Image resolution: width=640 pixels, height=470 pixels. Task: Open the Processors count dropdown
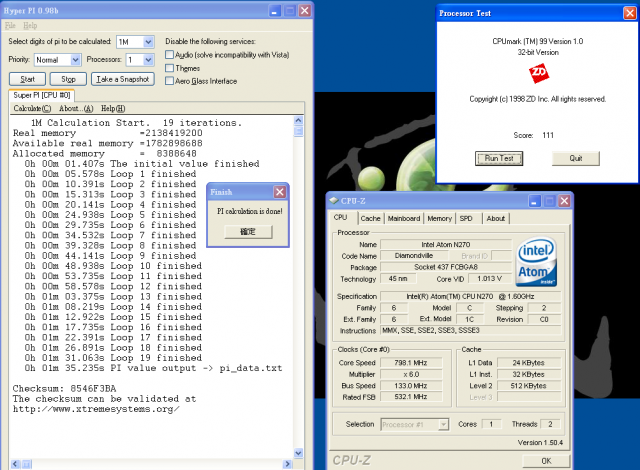(149, 60)
